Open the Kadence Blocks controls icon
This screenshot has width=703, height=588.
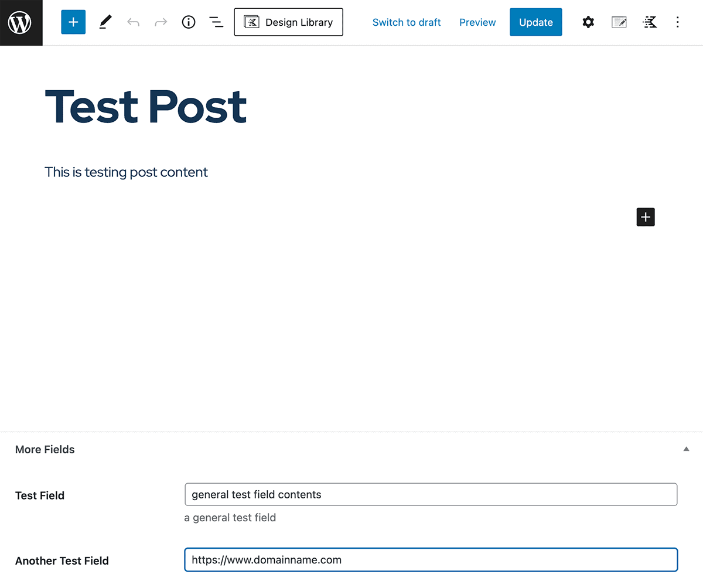tap(650, 22)
